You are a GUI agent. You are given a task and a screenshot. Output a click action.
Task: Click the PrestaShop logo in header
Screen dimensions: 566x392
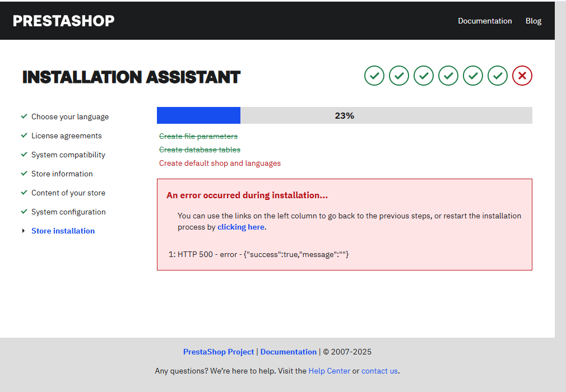coord(63,21)
